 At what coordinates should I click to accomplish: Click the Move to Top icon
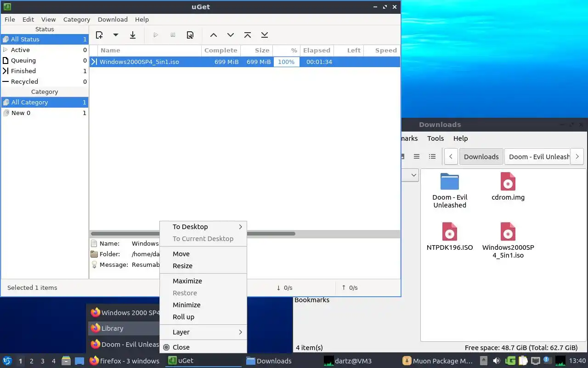pyautogui.click(x=248, y=35)
